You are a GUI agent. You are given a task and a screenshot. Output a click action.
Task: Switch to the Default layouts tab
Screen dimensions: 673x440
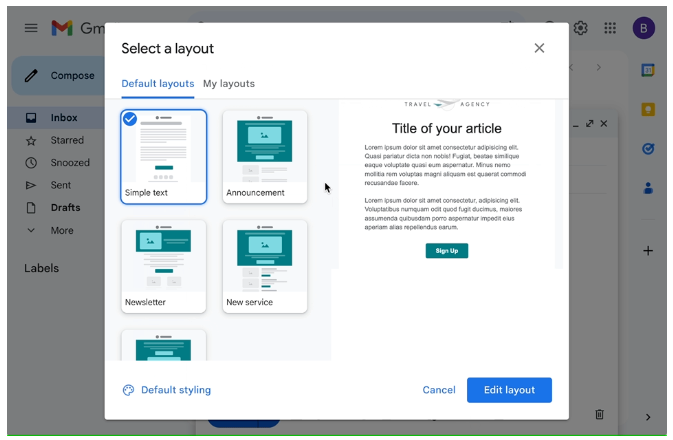(x=157, y=83)
